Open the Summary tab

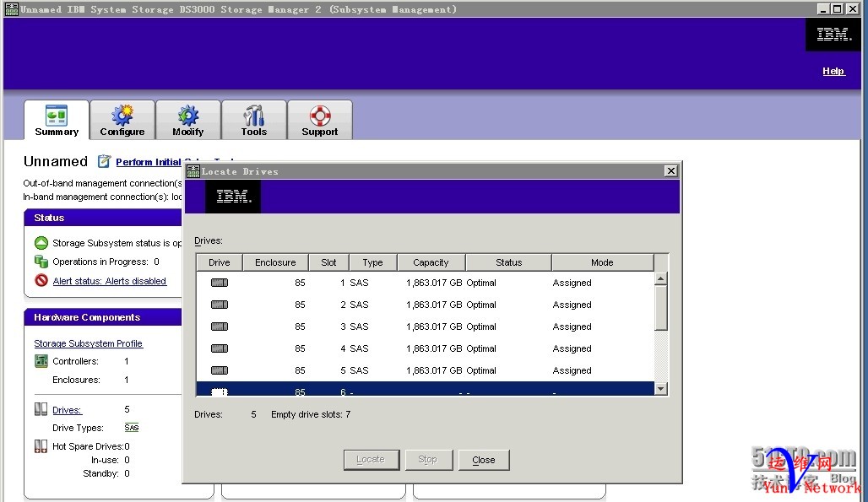tap(57, 120)
